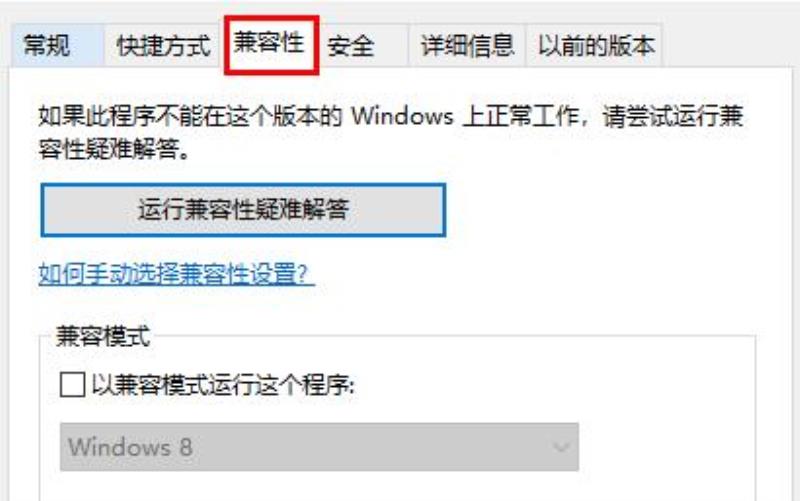The width and height of the screenshot is (800, 501).
Task: Show the 详细信息 tab
Action: [466, 45]
